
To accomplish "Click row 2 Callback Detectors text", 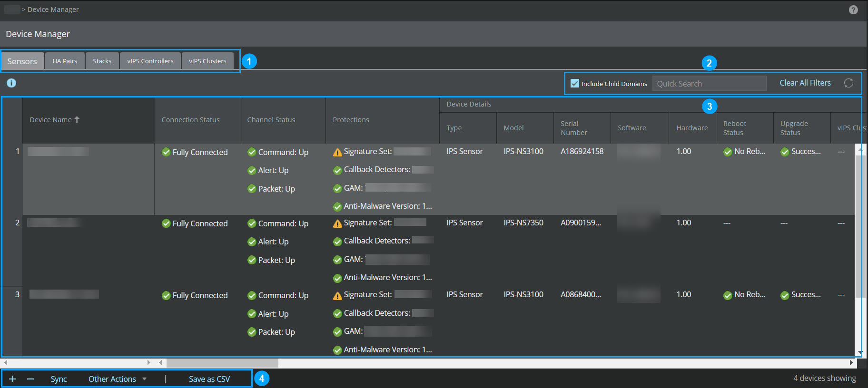I will pyautogui.click(x=377, y=241).
